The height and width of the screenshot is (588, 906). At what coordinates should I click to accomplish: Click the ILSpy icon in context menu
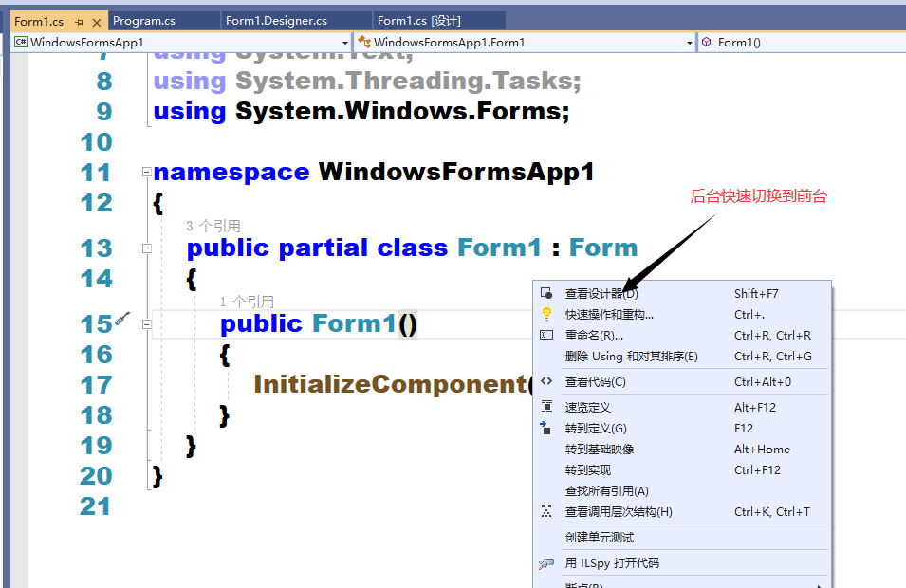[546, 563]
